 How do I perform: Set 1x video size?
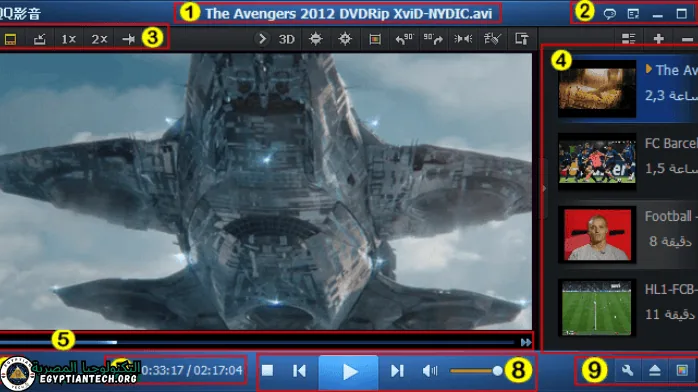click(68, 39)
